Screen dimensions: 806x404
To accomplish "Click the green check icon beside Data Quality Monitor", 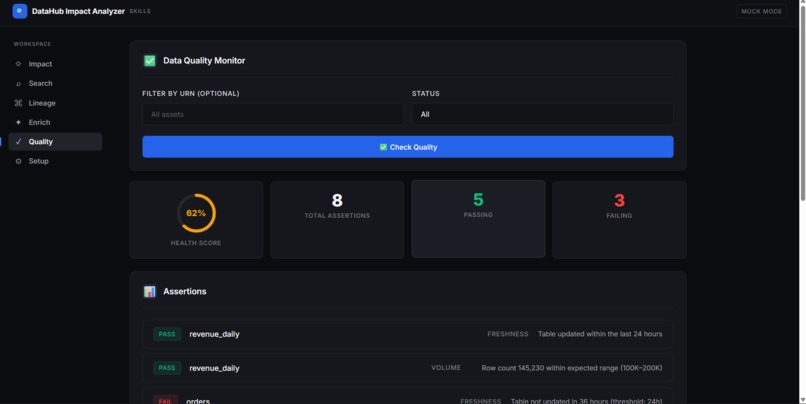I will point(150,61).
